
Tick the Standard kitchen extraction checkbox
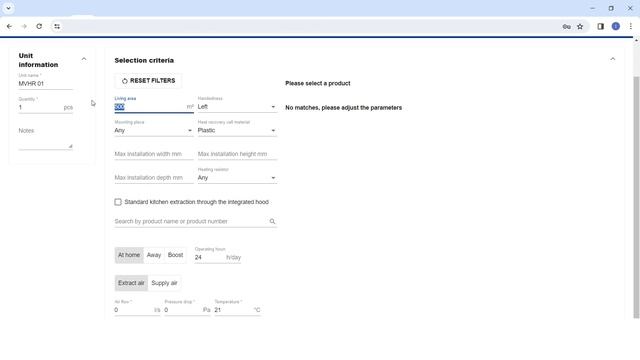point(118,202)
